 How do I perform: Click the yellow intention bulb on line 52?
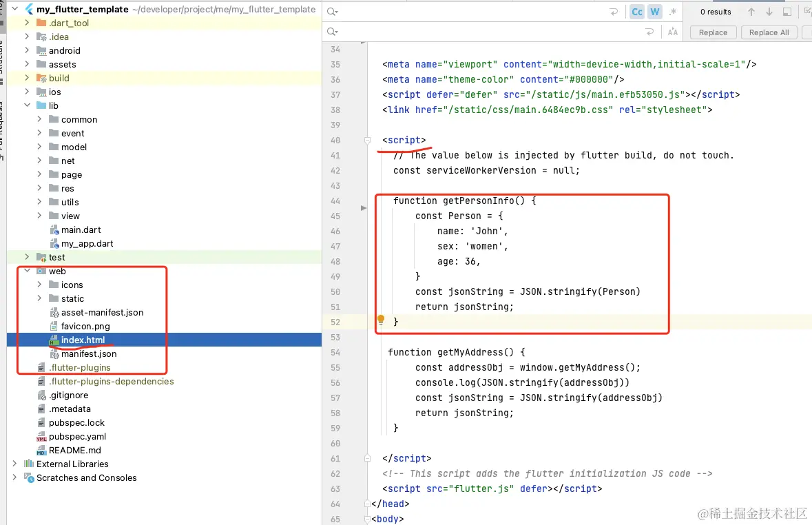tap(381, 320)
